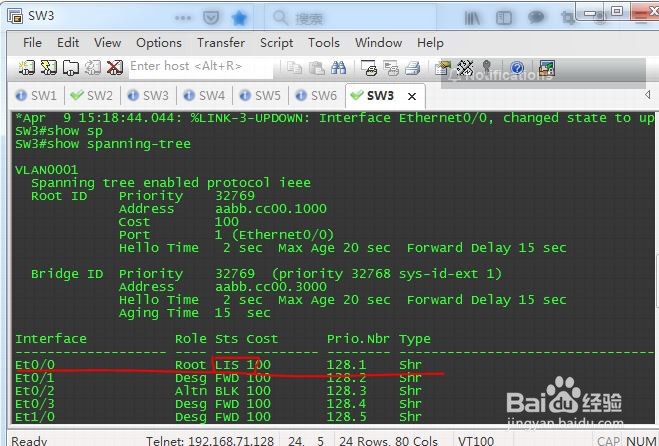Click the BLK status in Et0/2 row
The width and height of the screenshot is (659, 446).
click(227, 391)
